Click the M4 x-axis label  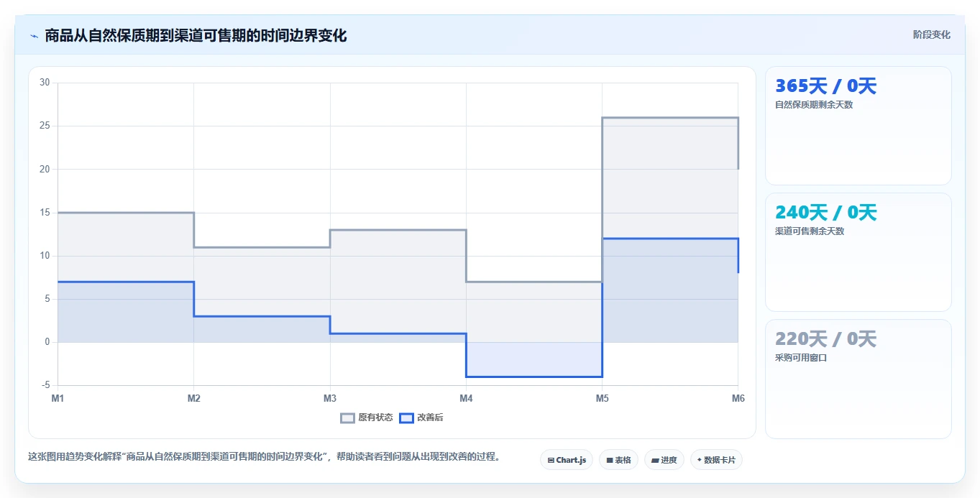click(x=466, y=397)
